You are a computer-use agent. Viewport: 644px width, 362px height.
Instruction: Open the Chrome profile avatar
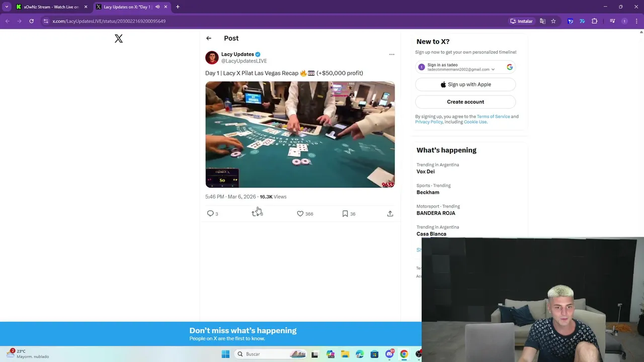624,21
